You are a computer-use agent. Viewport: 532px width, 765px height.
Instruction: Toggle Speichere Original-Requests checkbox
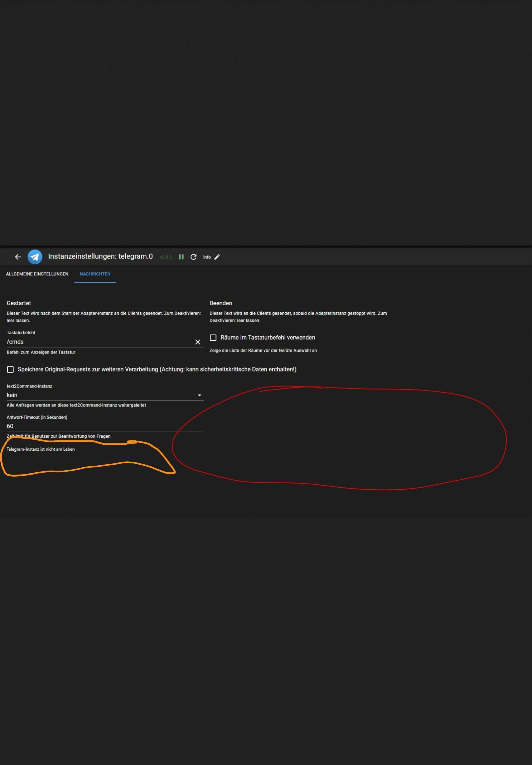(10, 369)
